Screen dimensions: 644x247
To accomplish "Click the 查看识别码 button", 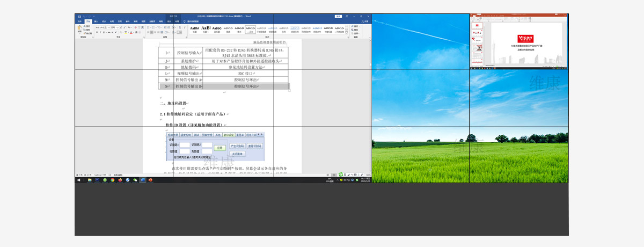I will pyautogui.click(x=255, y=146).
